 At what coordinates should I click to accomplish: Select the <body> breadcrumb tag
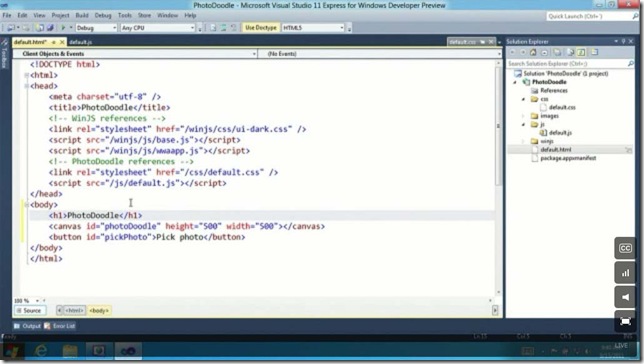pyautogui.click(x=99, y=311)
